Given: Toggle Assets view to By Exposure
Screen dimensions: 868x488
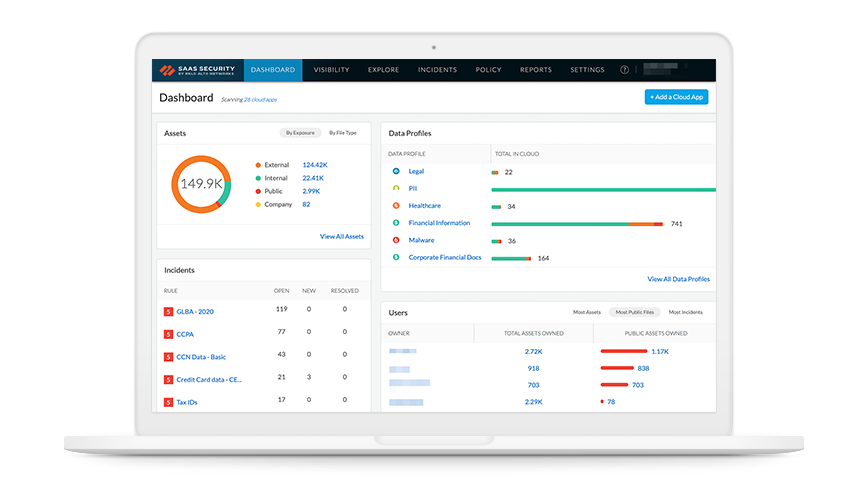Looking at the screenshot, I should (300, 133).
